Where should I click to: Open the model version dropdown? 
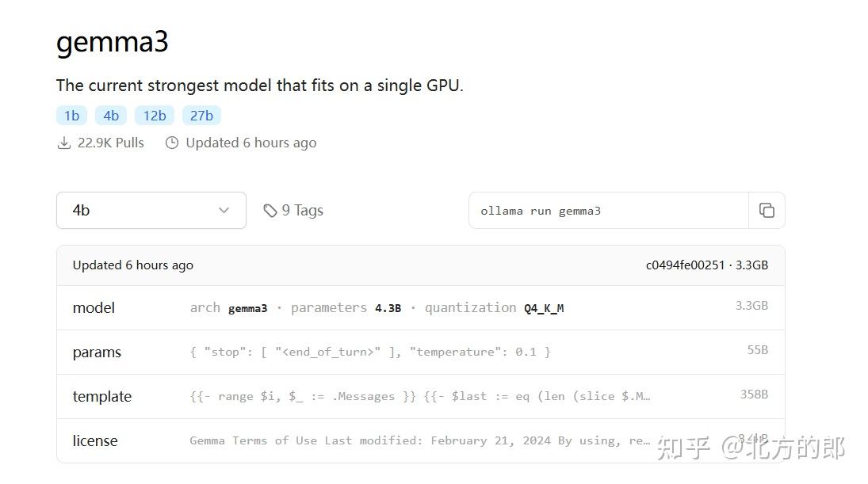(151, 210)
